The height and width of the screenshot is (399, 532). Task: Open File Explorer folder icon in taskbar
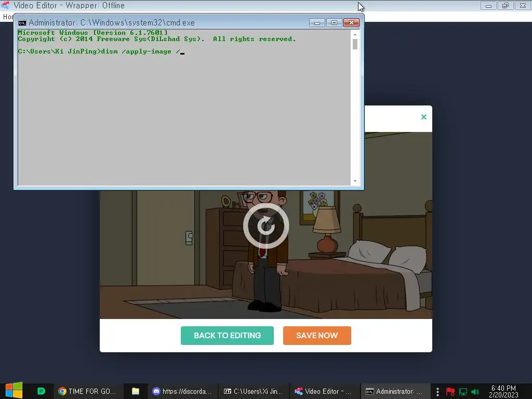click(x=136, y=391)
